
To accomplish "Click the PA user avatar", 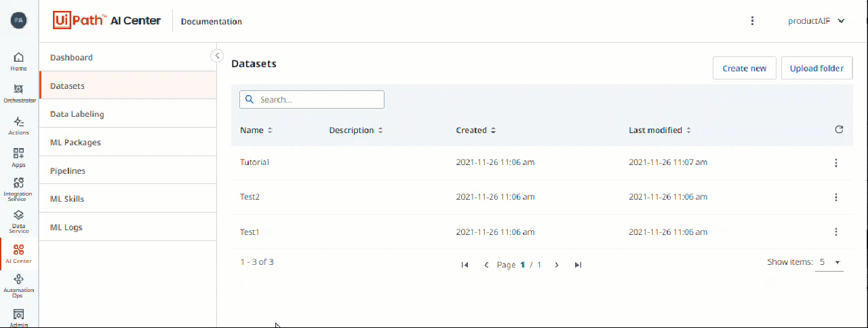I will 19,20.
